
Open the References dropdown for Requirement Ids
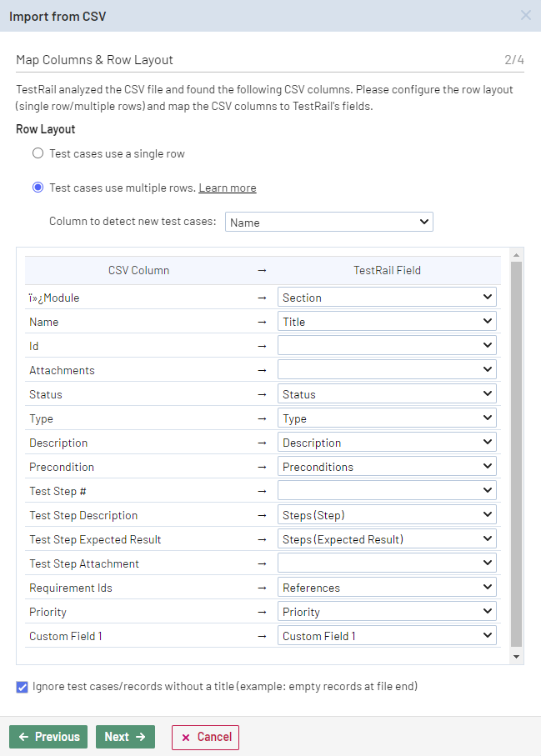tap(387, 588)
